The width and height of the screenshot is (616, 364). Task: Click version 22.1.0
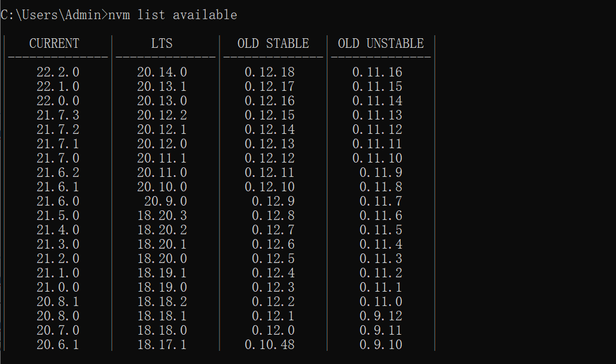click(x=58, y=87)
